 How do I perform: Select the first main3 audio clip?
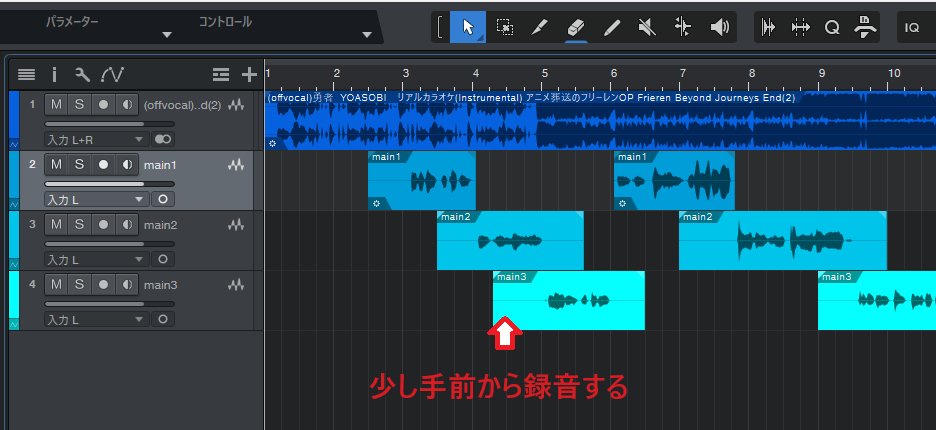[x=568, y=300]
